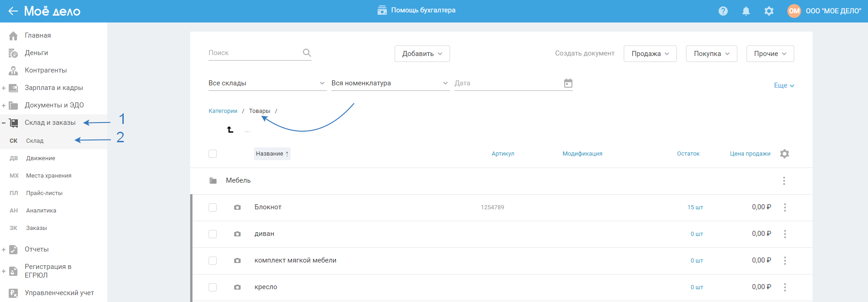The height and width of the screenshot is (302, 868).
Task: Open the Продажа dropdown button
Action: coord(649,54)
